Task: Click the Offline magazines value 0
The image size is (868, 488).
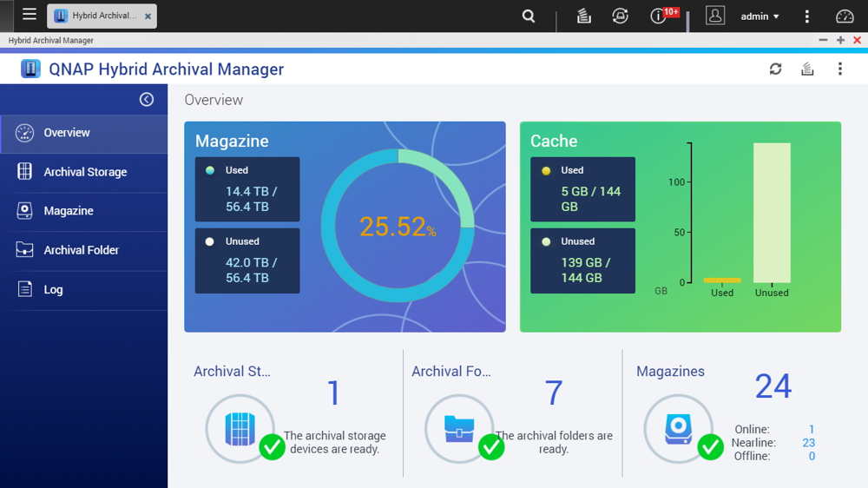Action: click(812, 456)
